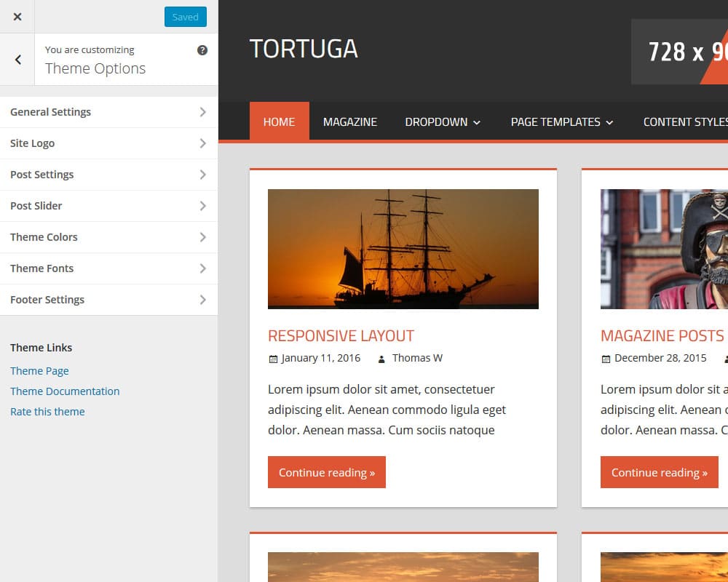The height and width of the screenshot is (582, 728).
Task: Click the December 28, 2015 date link
Action: (x=660, y=358)
